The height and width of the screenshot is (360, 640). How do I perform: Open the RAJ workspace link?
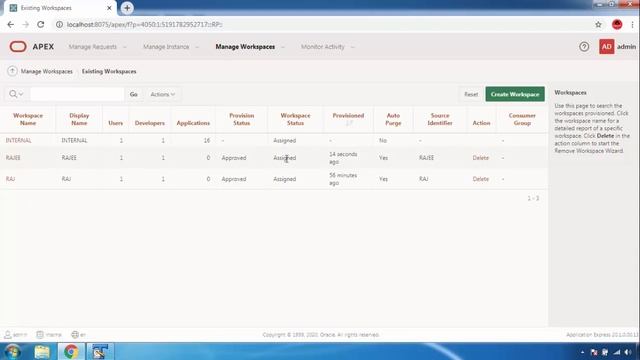10,179
